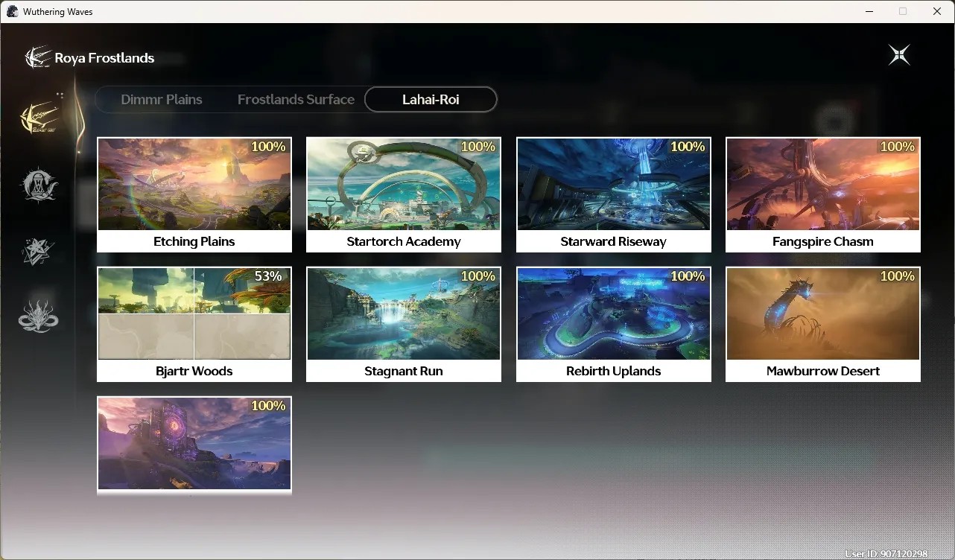The height and width of the screenshot is (560, 955).
Task: Click the Fangspire Chasm name label
Action: click(x=823, y=241)
